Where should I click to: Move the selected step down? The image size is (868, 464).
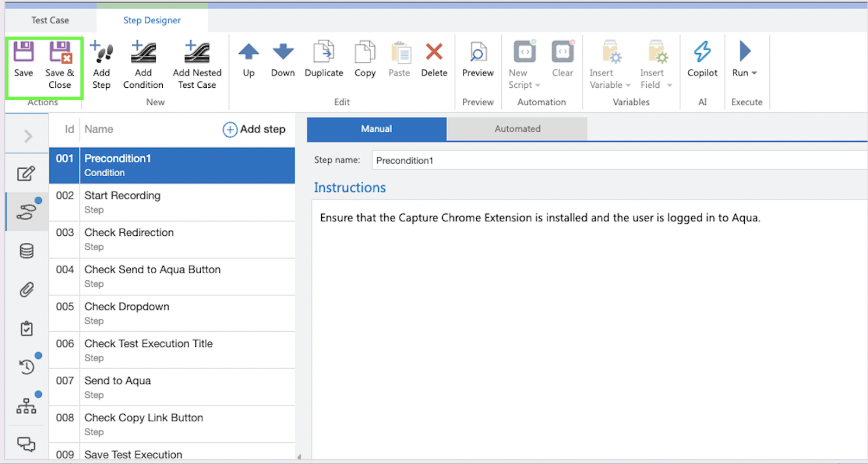(x=283, y=53)
